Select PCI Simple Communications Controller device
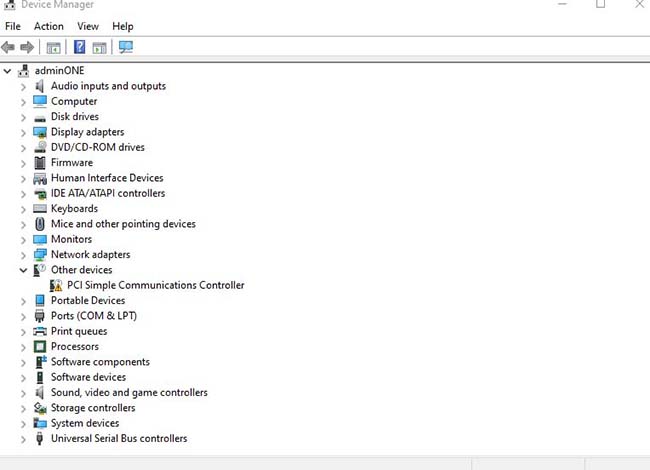Screen dimensions: 650x470 point(155,285)
